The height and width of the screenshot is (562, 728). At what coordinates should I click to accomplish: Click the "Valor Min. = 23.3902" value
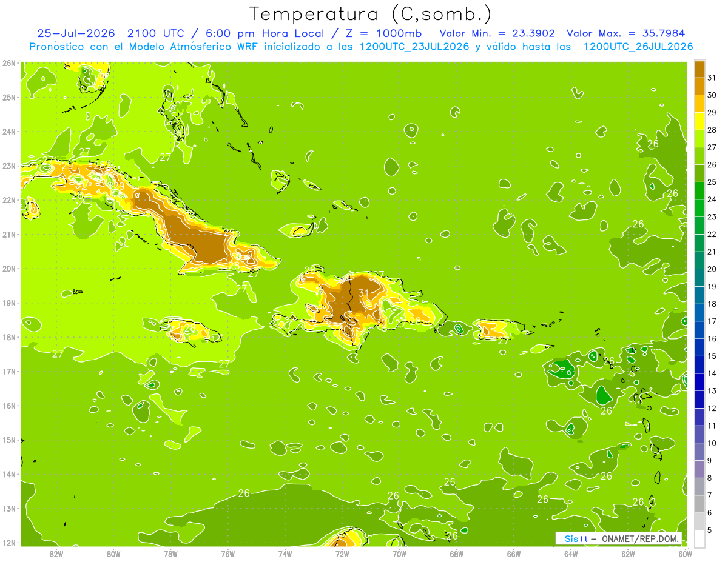coord(498,33)
